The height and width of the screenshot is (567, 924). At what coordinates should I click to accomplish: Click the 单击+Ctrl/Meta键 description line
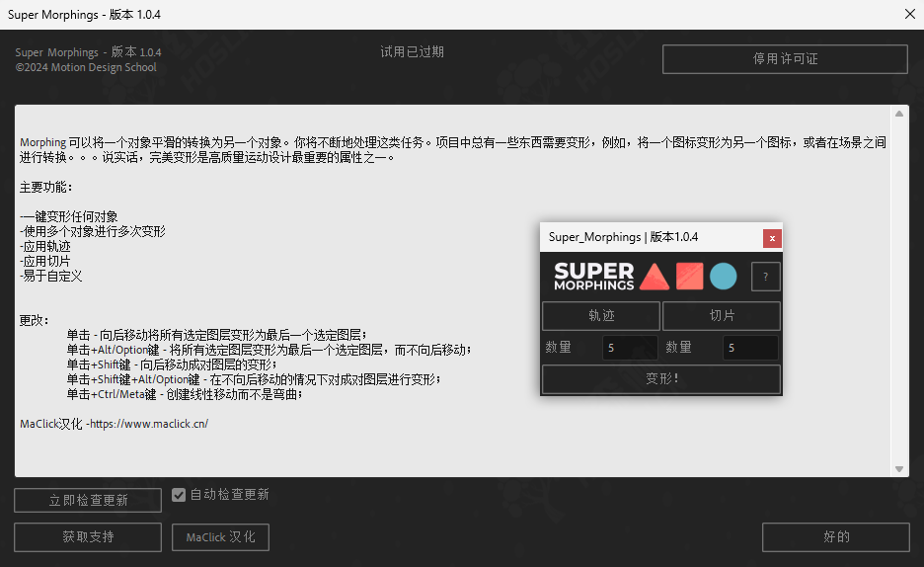click(185, 394)
